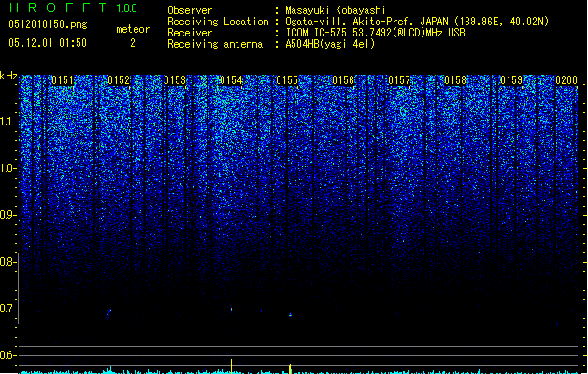
Task: Click the 0157 time marker
Action: pos(399,80)
